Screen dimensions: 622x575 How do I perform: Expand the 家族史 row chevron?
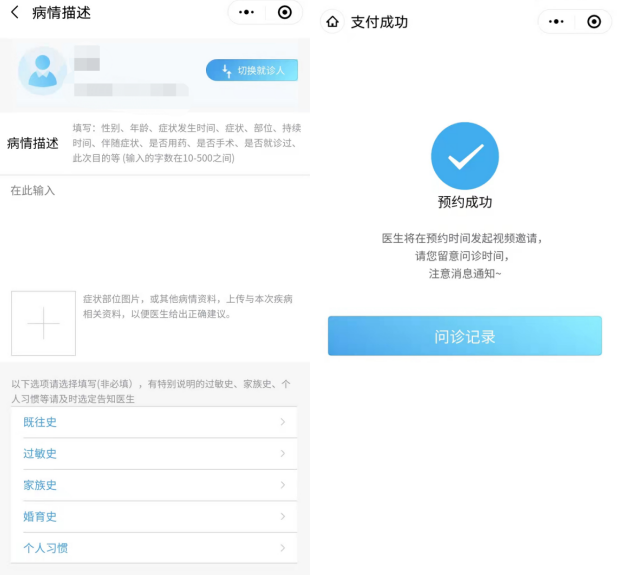[x=283, y=485]
